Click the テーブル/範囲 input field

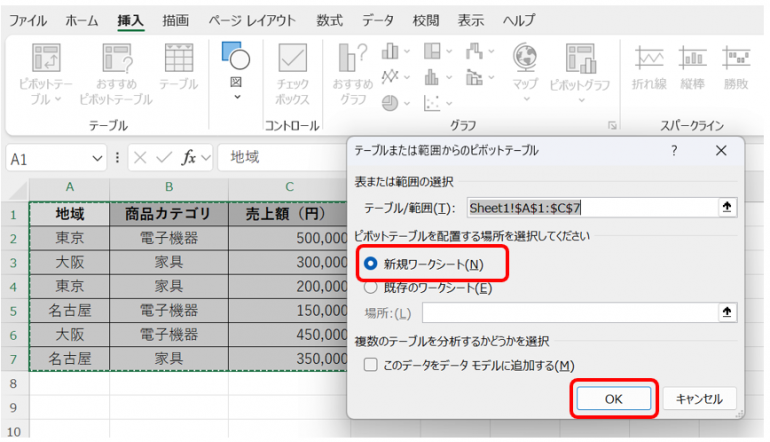[588, 208]
